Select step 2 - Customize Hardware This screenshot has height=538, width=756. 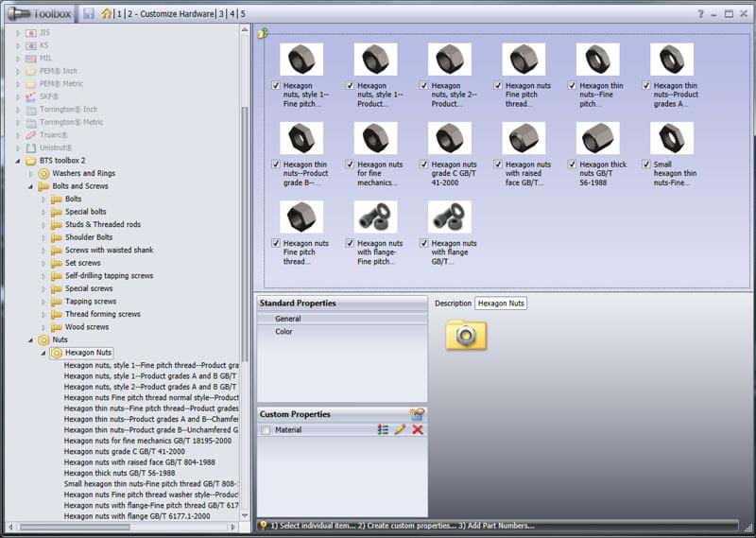pyautogui.click(x=170, y=14)
